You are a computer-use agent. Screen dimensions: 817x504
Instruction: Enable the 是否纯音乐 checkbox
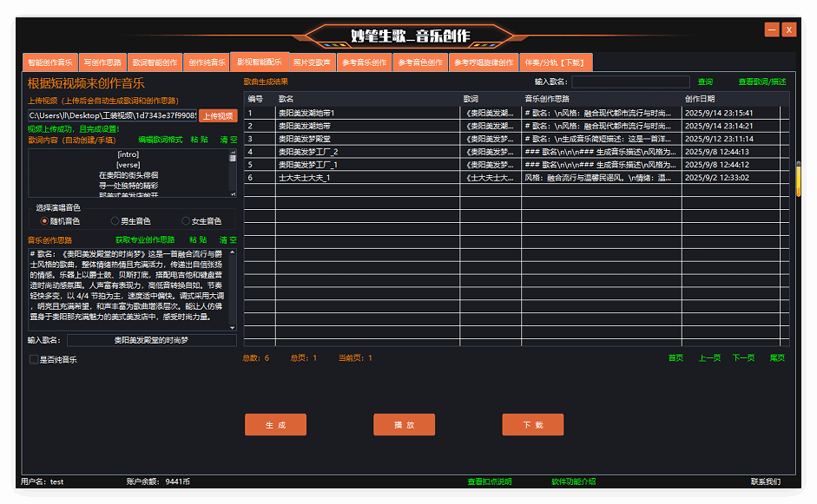tap(34, 359)
